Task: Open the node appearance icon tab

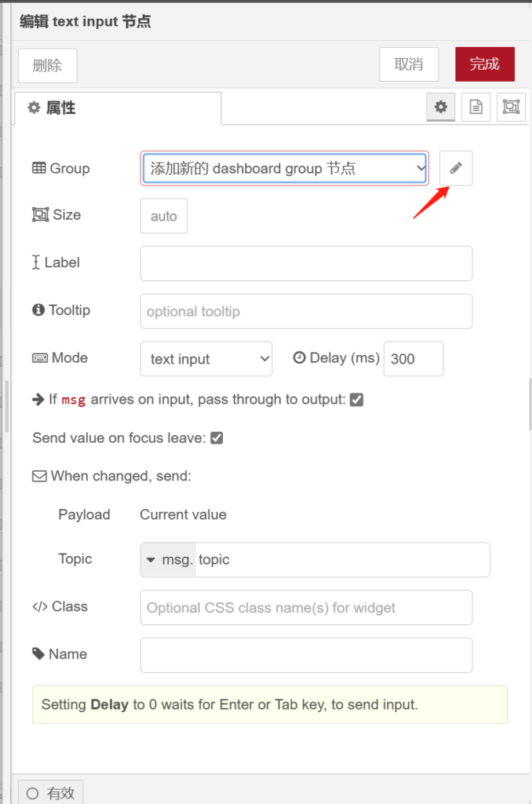Action: [511, 108]
